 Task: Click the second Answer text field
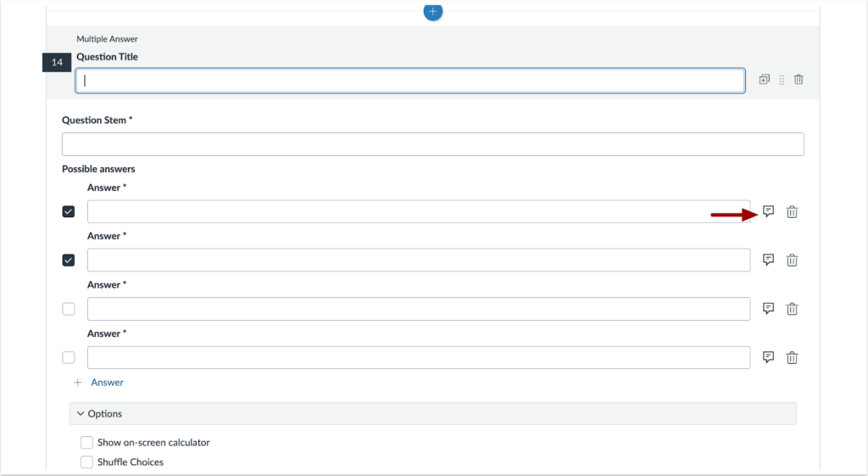coord(419,260)
